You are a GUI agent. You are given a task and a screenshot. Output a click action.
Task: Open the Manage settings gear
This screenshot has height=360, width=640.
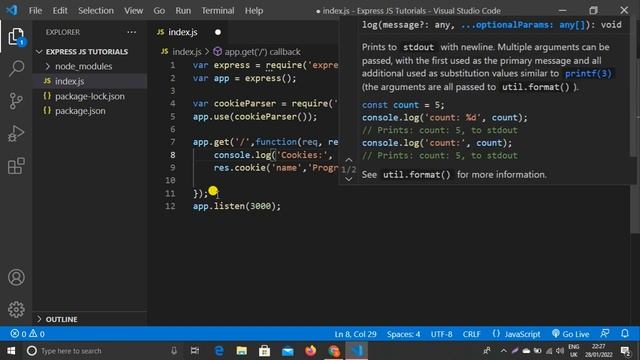16,309
